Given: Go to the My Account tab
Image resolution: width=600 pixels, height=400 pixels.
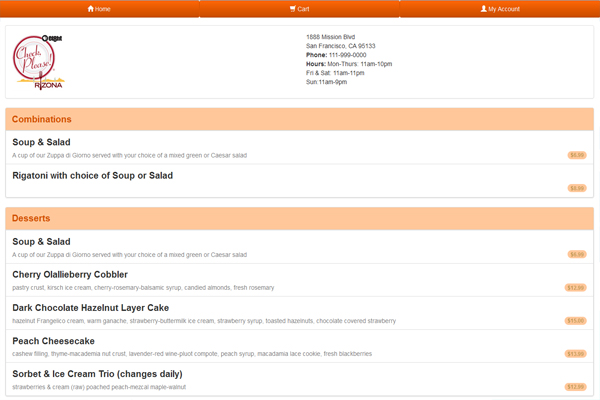Looking at the screenshot, I should (x=500, y=8).
